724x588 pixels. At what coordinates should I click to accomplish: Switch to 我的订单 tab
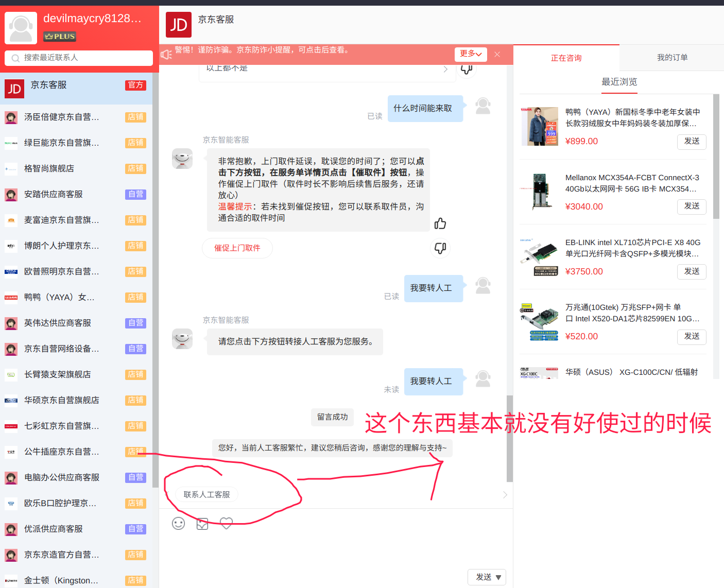pyautogui.click(x=672, y=58)
